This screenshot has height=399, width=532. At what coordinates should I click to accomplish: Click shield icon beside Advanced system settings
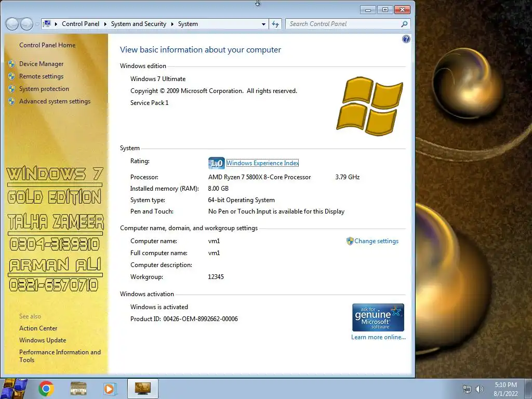click(11, 101)
